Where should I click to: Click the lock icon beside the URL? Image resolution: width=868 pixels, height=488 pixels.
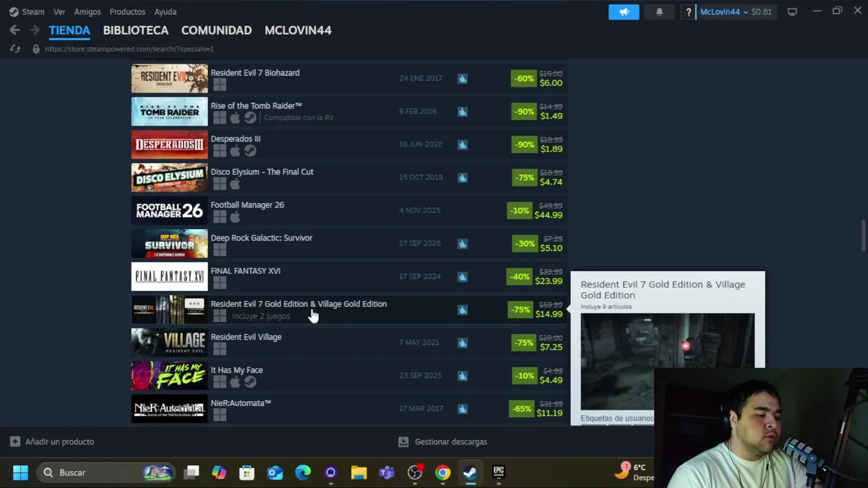click(x=36, y=49)
